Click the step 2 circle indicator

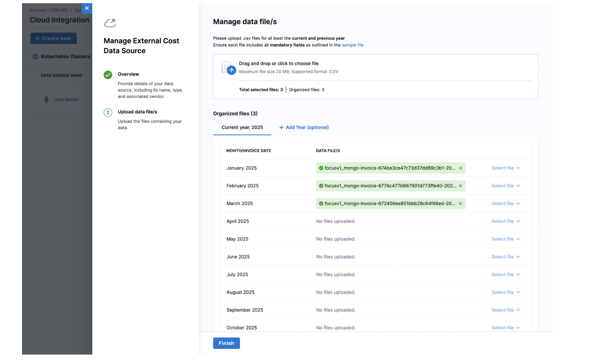[108, 113]
